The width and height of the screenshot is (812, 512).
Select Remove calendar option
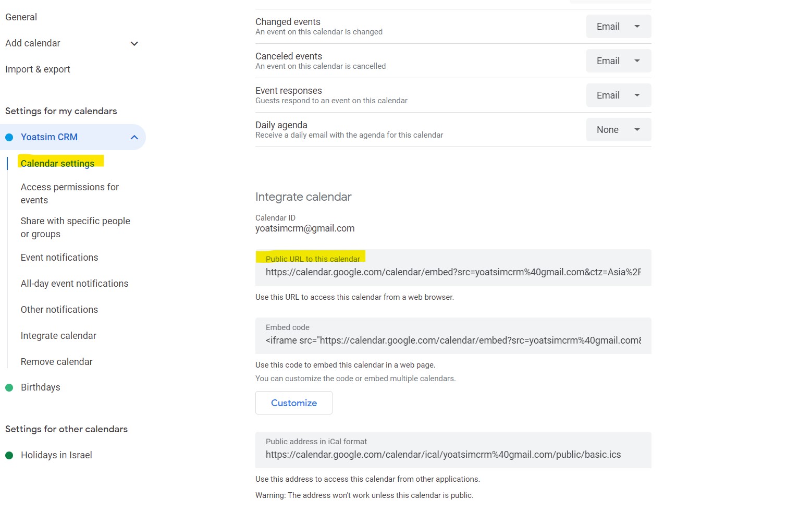coord(56,362)
